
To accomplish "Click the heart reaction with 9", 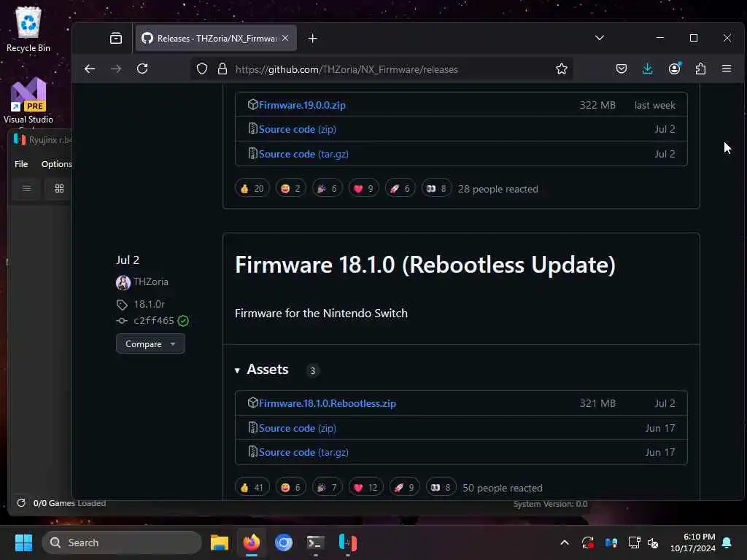I will tap(363, 189).
